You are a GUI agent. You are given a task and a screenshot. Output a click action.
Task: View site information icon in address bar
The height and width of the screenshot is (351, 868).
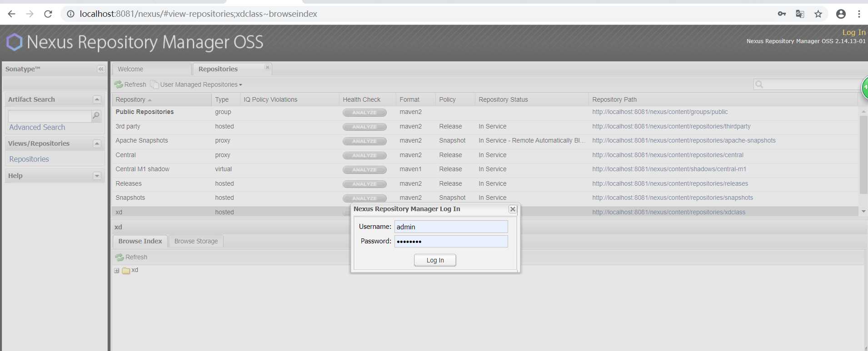coord(70,14)
